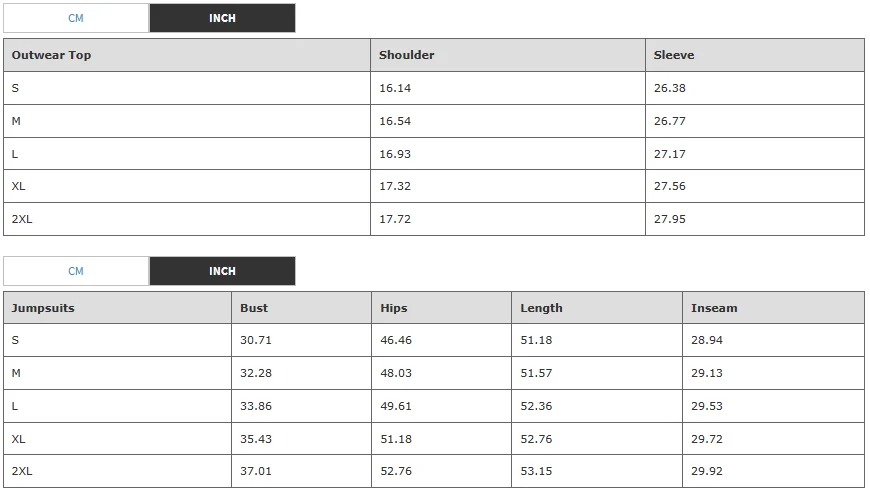Image resolution: width=870 pixels, height=491 pixels.
Task: Click the Inseam column header
Action: tap(714, 308)
